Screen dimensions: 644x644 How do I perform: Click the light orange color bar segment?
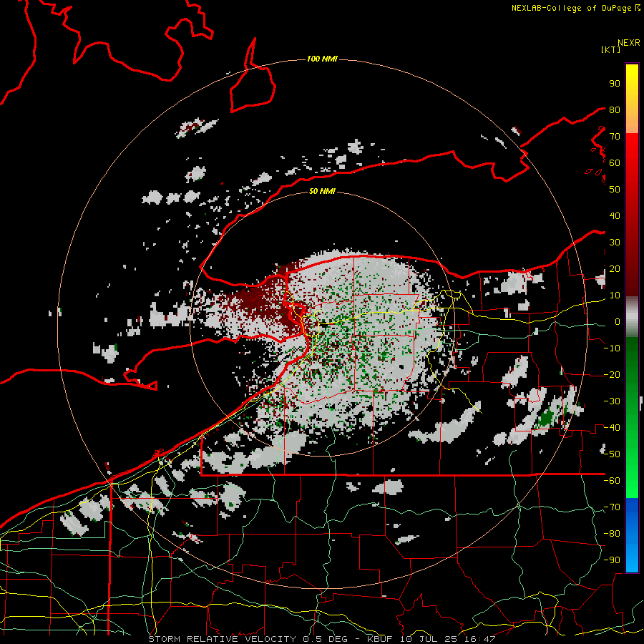point(632,122)
